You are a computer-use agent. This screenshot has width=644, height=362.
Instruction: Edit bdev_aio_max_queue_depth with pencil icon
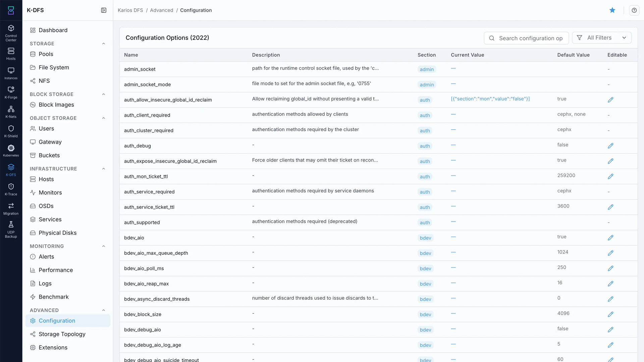pos(610,253)
